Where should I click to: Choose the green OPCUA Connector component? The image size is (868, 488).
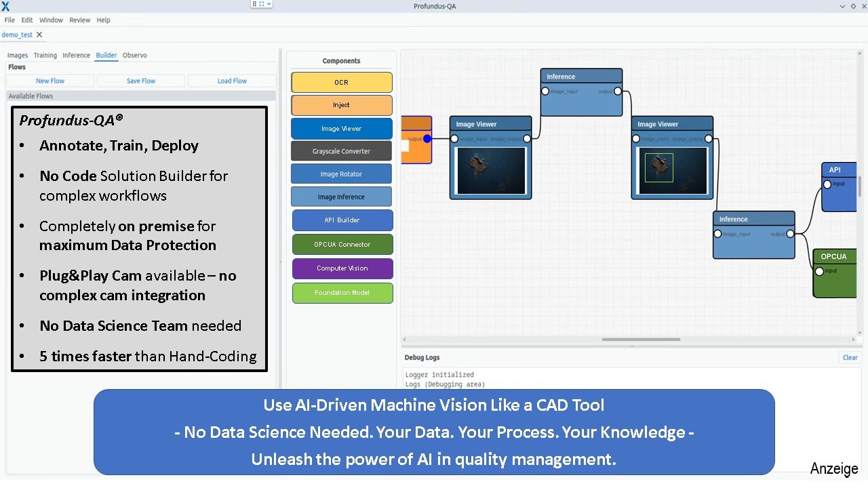pyautogui.click(x=342, y=245)
